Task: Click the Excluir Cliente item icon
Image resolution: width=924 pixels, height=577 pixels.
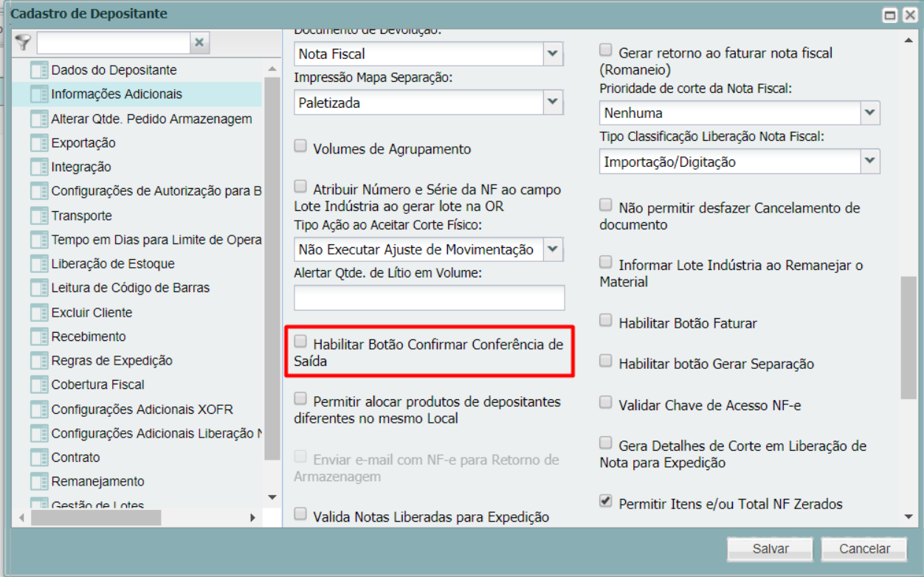Action: pos(39,313)
